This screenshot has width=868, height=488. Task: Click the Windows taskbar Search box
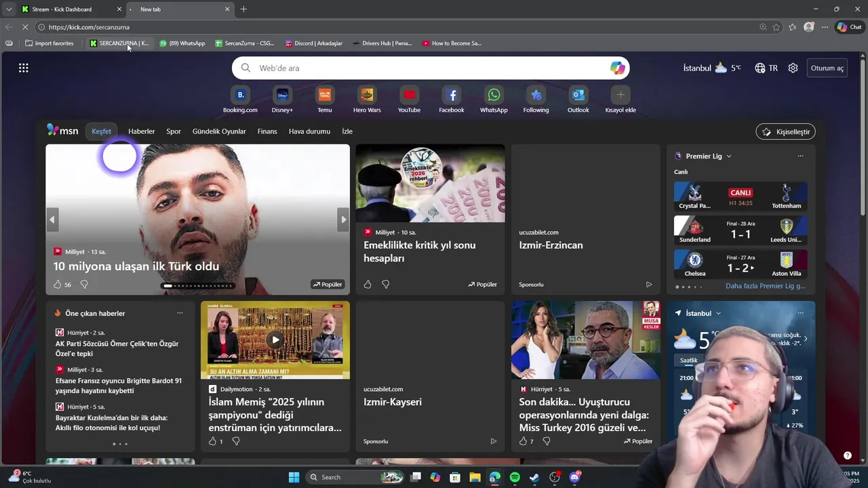(x=355, y=477)
